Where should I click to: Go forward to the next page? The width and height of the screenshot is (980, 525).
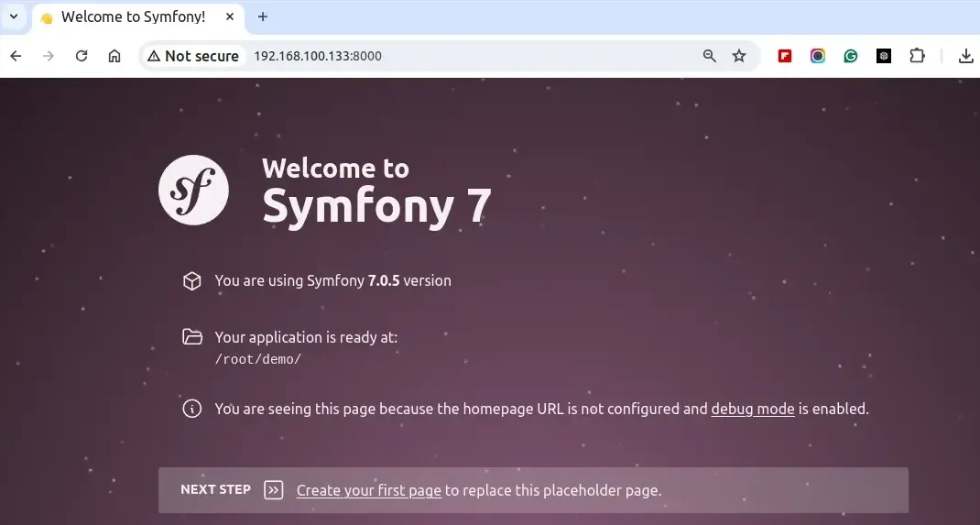click(49, 56)
